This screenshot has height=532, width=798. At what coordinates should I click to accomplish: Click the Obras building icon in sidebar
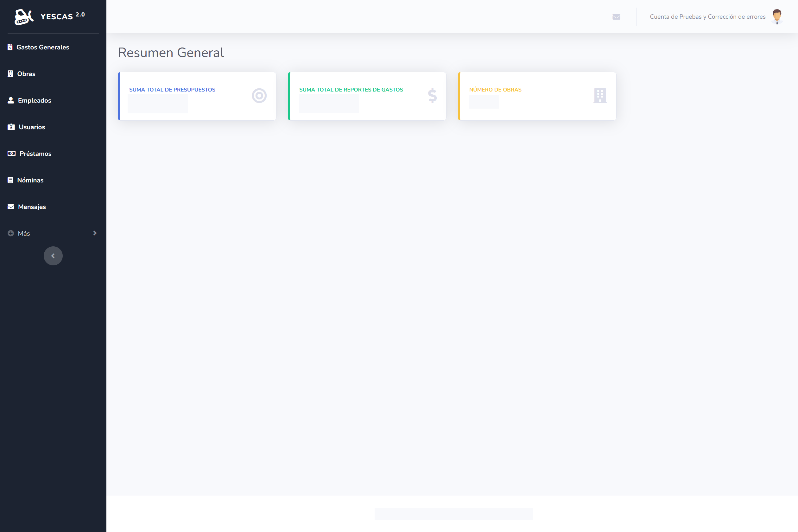[x=10, y=73]
